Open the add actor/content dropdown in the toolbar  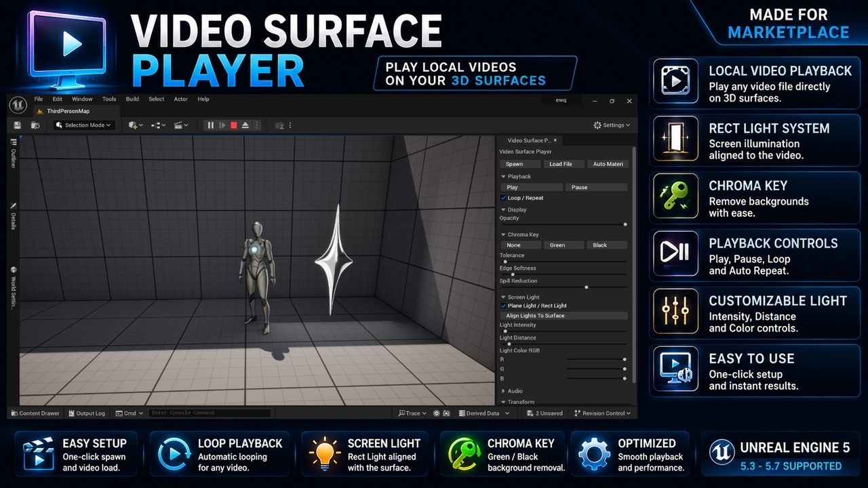tap(136, 125)
